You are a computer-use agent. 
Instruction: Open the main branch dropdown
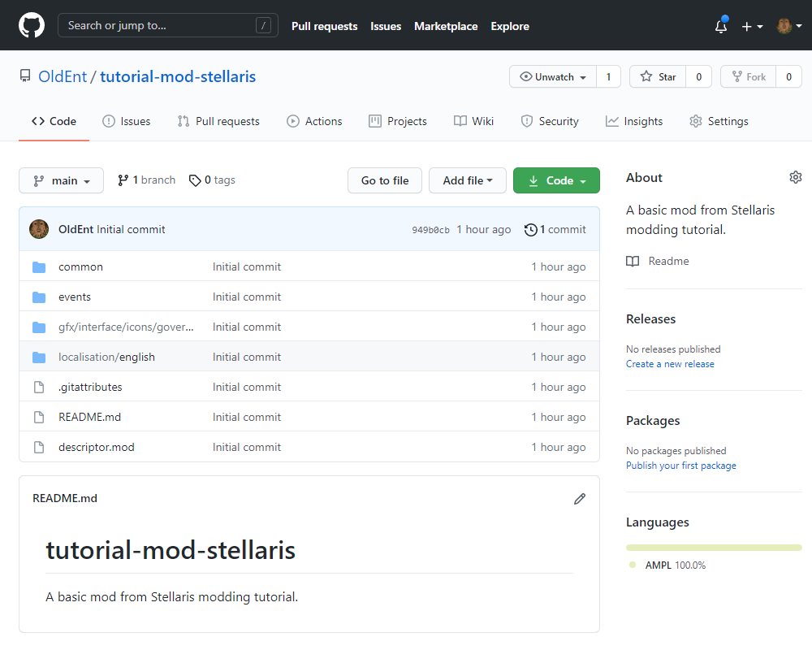pos(61,180)
